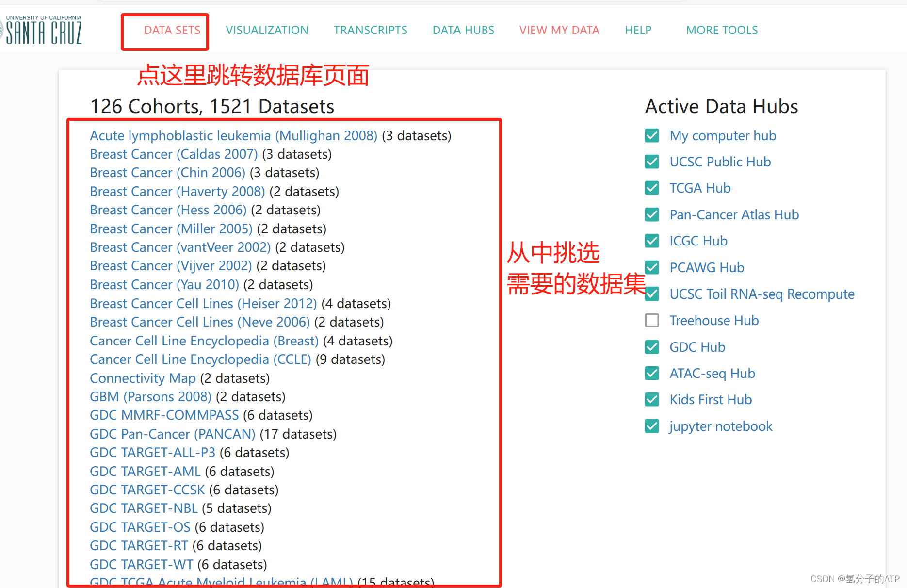Open Breast Cancer Cell Lines (Heiser 2012)
The height and width of the screenshot is (588, 907).
203,304
